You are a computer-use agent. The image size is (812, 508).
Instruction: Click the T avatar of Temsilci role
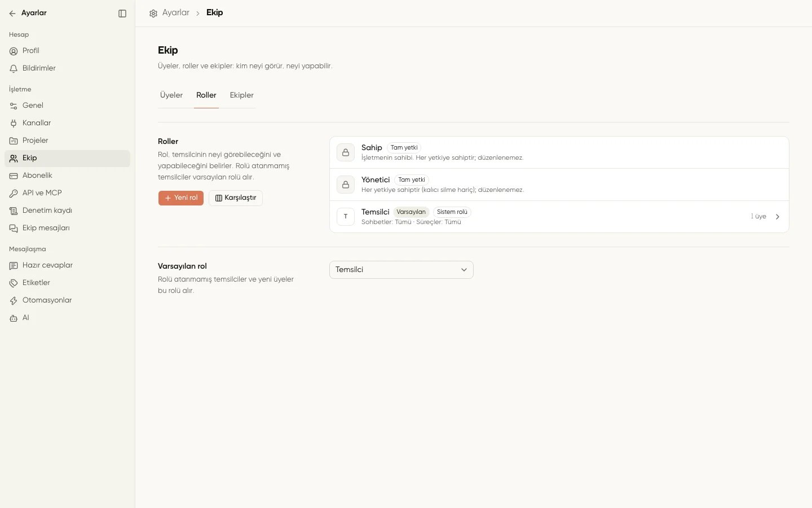pos(346,217)
